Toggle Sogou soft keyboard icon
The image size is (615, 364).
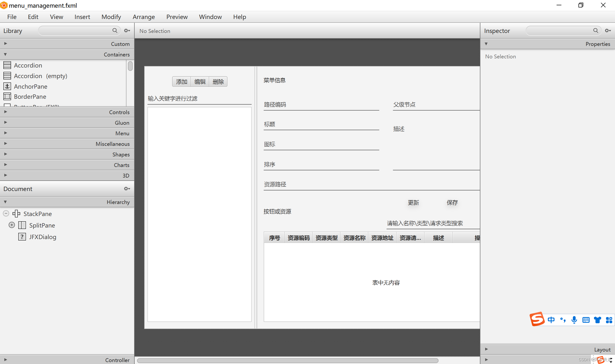(586, 320)
